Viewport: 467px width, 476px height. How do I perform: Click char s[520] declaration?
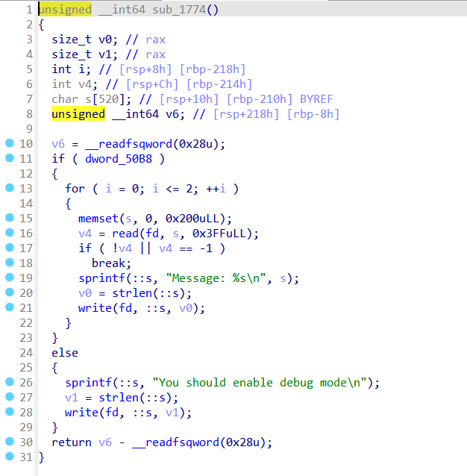click(x=91, y=99)
